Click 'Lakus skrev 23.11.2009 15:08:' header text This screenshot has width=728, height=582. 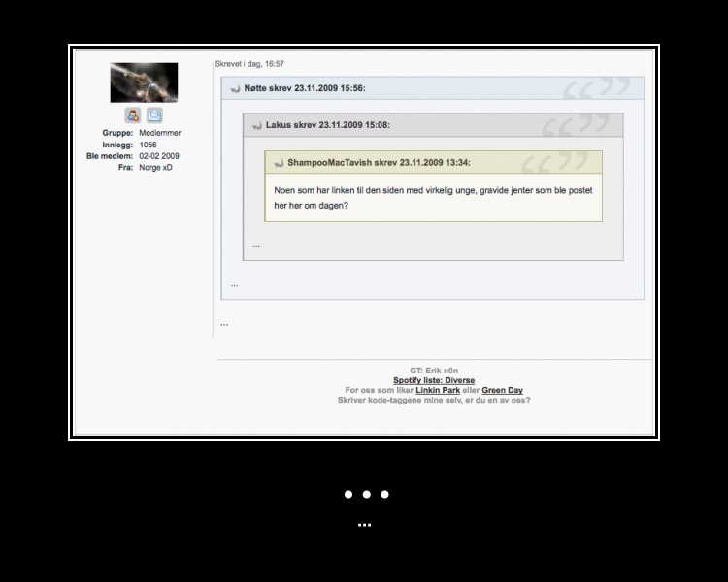[x=328, y=125]
